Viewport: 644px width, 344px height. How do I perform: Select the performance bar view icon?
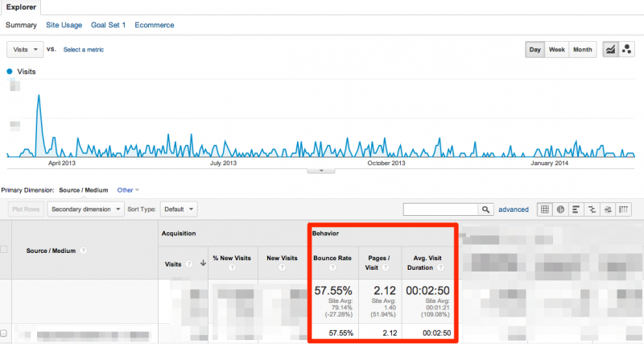click(576, 209)
